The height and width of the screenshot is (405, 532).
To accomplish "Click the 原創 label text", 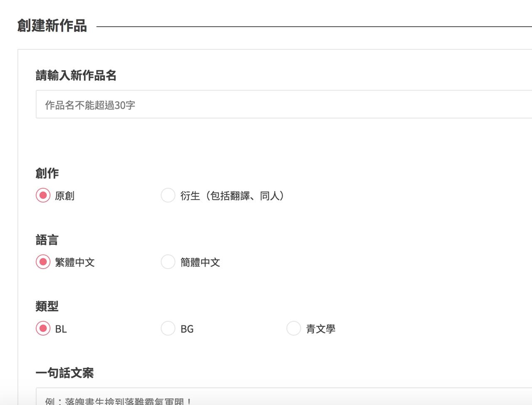I will pyautogui.click(x=64, y=196).
